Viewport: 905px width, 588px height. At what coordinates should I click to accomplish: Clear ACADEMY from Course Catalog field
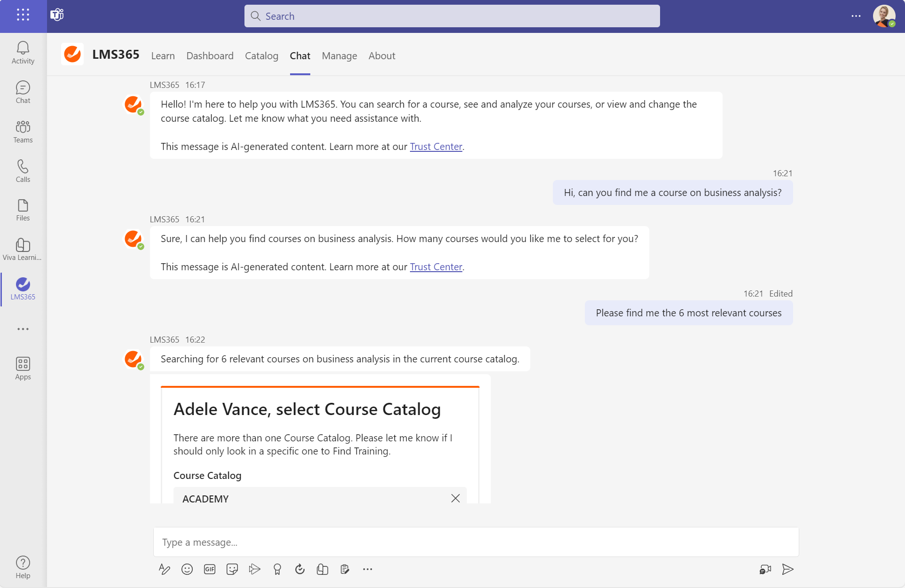(455, 498)
